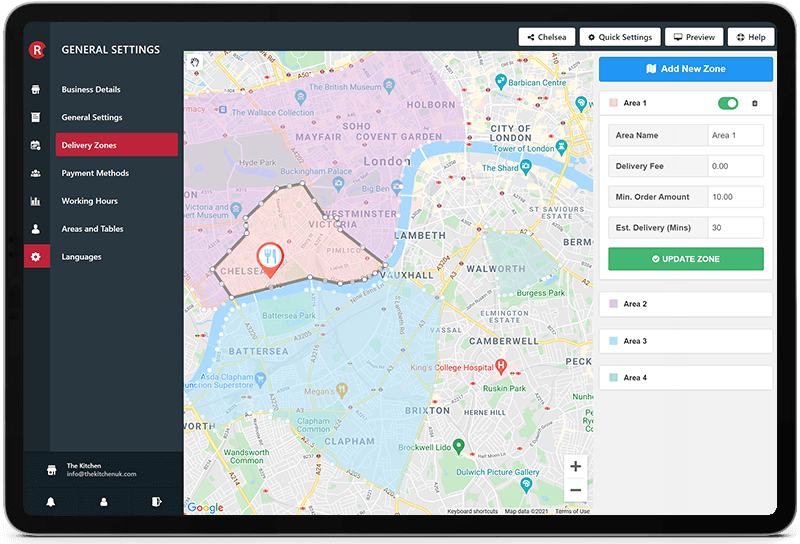Toggle Area 1 zone switch
Screen dimensions: 800x544
(728, 104)
